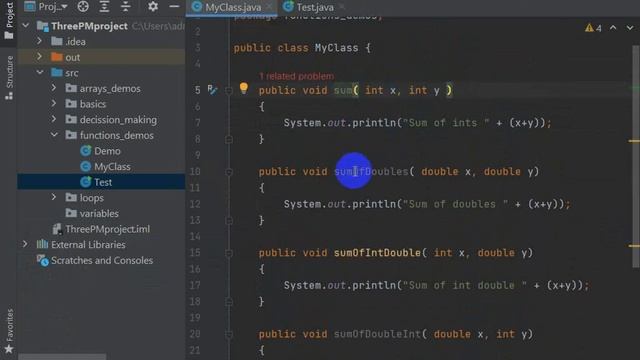Select the arrays_demos package
The width and height of the screenshot is (640, 360).
(110, 89)
